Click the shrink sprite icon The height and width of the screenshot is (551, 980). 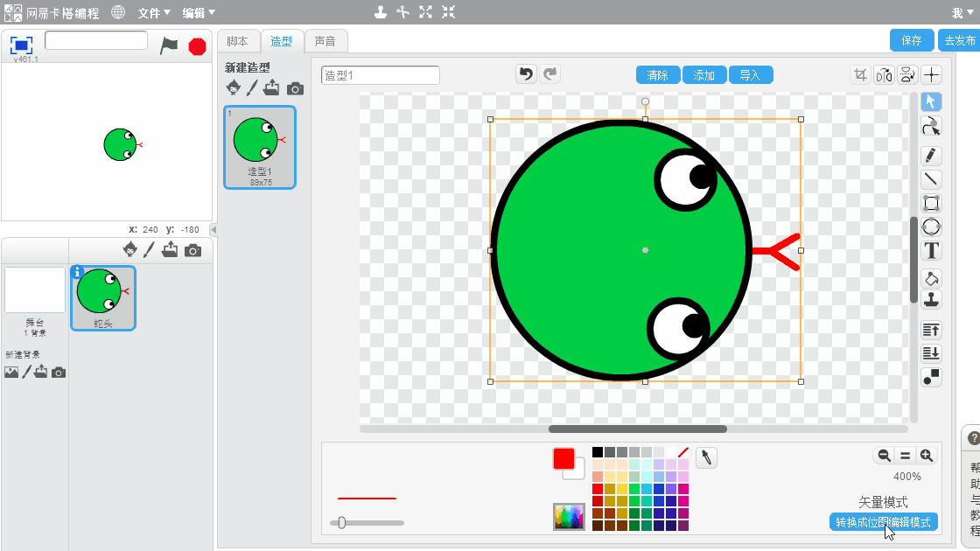[x=449, y=12]
